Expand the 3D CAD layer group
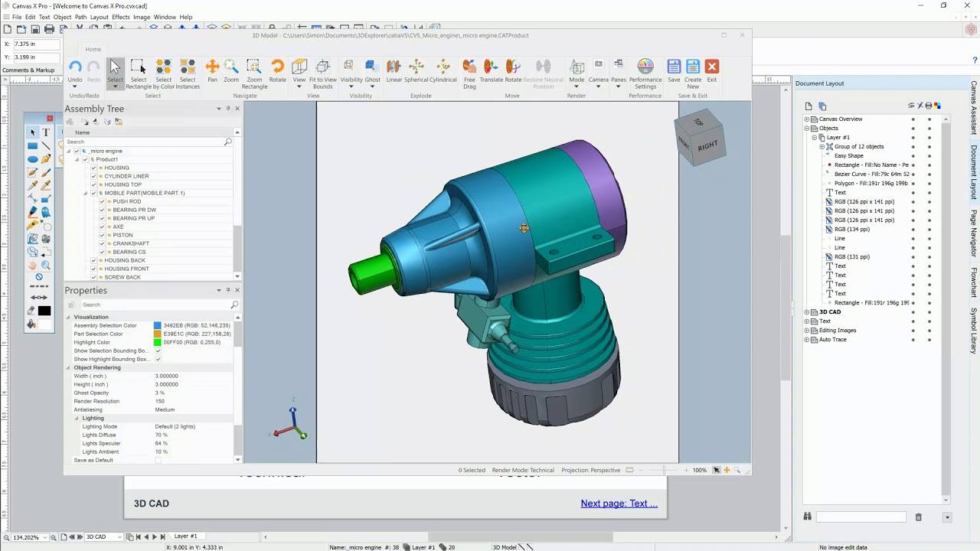The image size is (980, 551). (x=806, y=312)
